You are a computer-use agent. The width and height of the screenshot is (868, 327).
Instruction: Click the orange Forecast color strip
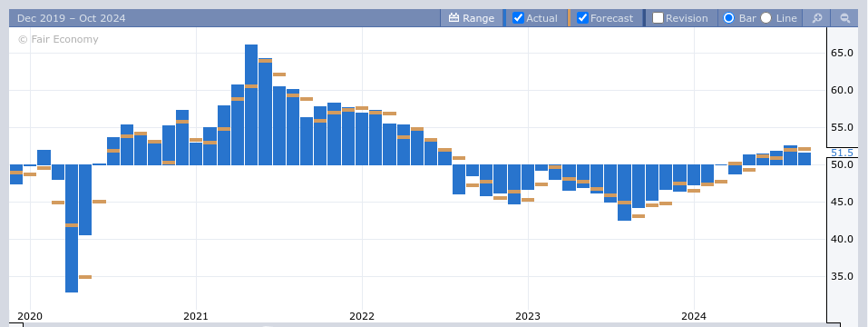[569, 18]
